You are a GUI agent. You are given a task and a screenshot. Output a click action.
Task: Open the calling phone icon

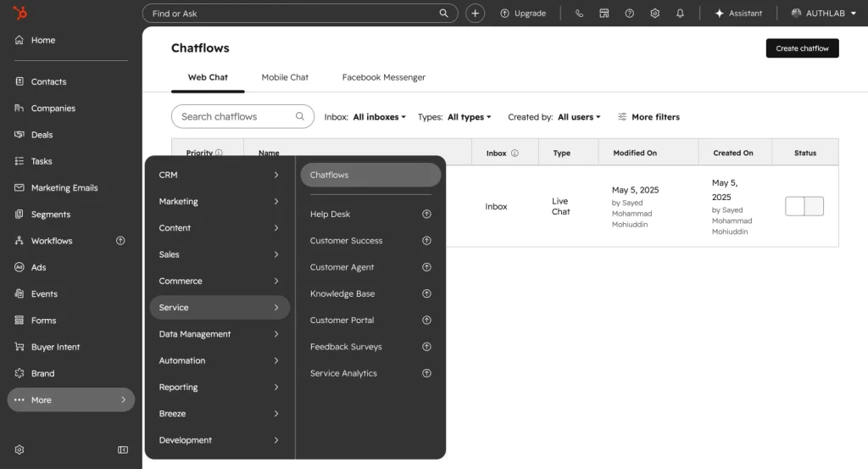[x=579, y=14]
